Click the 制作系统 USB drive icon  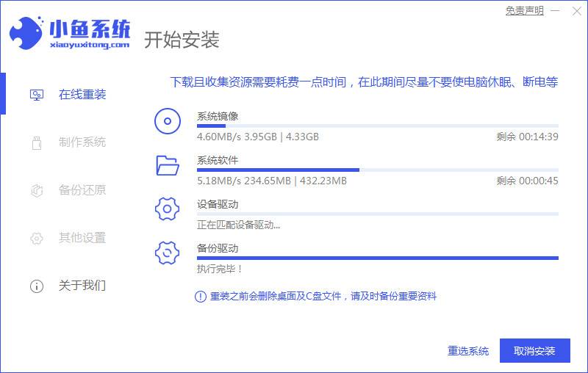(x=37, y=142)
